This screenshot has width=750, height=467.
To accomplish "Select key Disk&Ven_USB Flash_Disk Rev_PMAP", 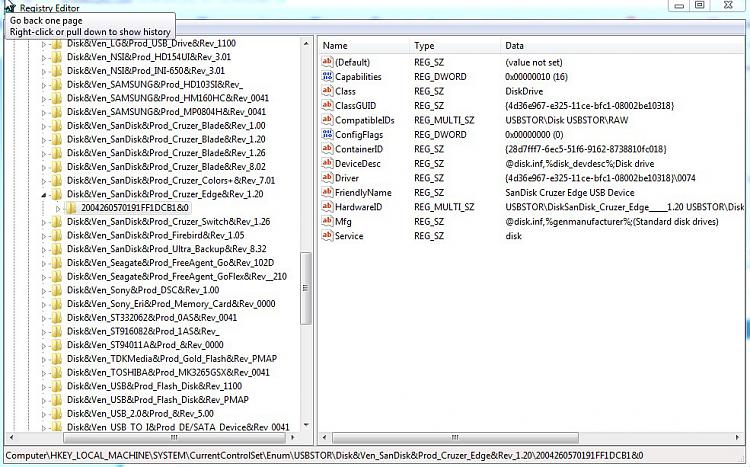I will click(158, 400).
